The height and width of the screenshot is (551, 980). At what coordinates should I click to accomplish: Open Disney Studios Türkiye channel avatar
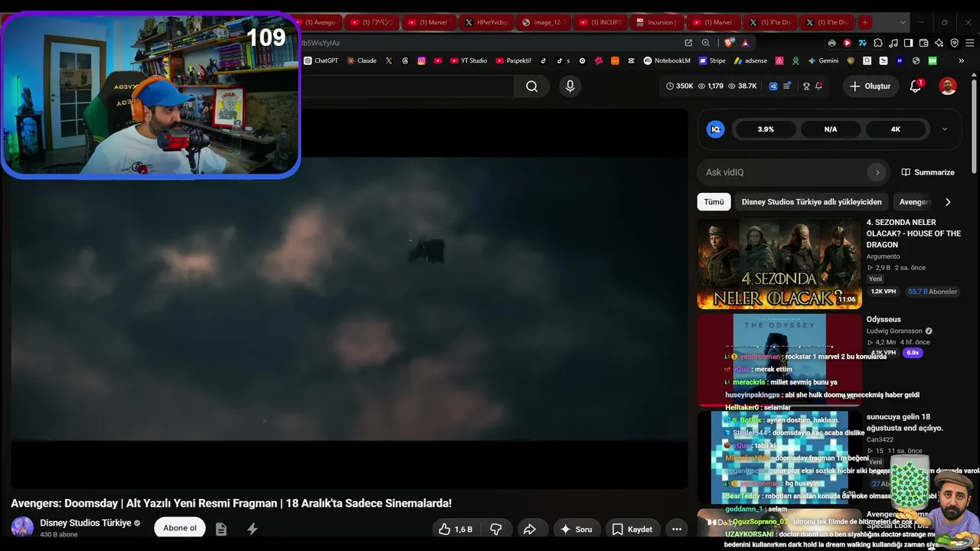coord(22,527)
